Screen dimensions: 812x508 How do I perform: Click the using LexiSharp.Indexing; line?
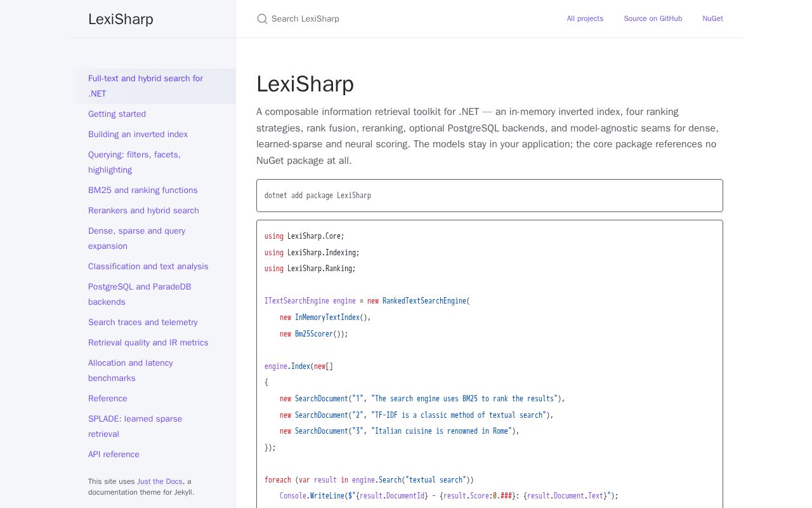(x=312, y=253)
